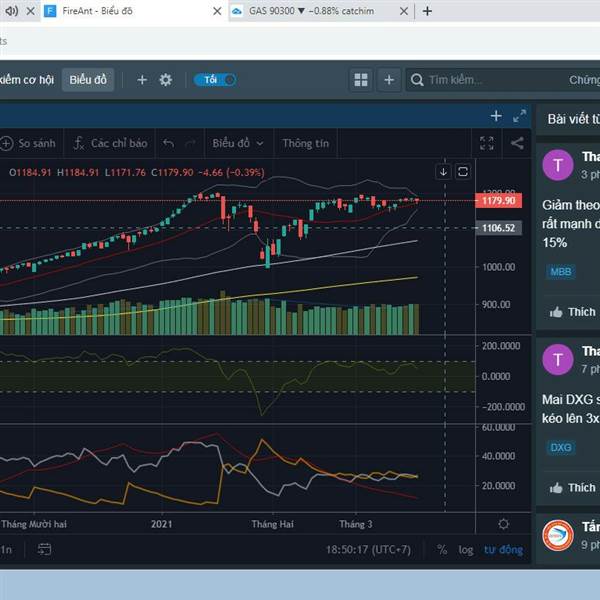Click the So sánh compare button
Image resolution: width=600 pixels, height=600 pixels.
click(x=28, y=143)
